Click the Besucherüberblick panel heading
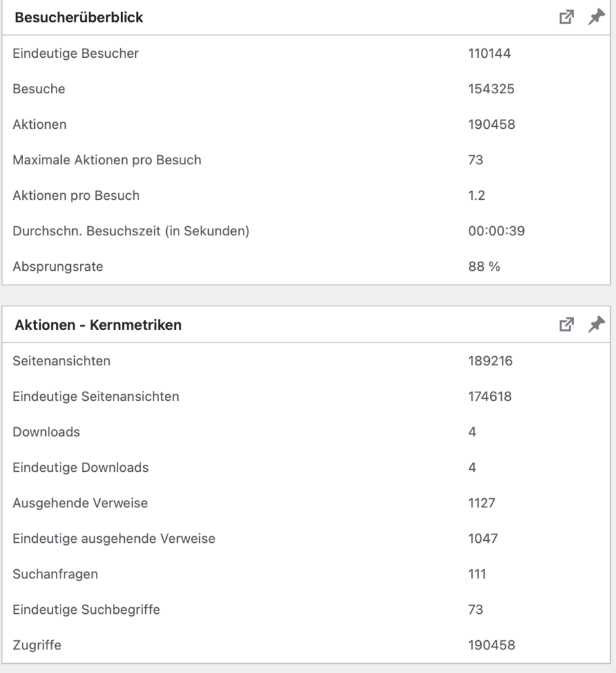 79,18
